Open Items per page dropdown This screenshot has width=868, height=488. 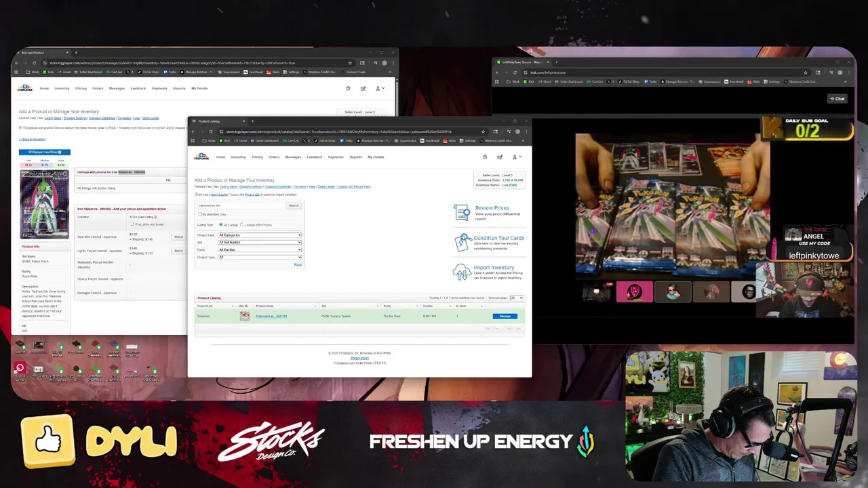coord(516,298)
